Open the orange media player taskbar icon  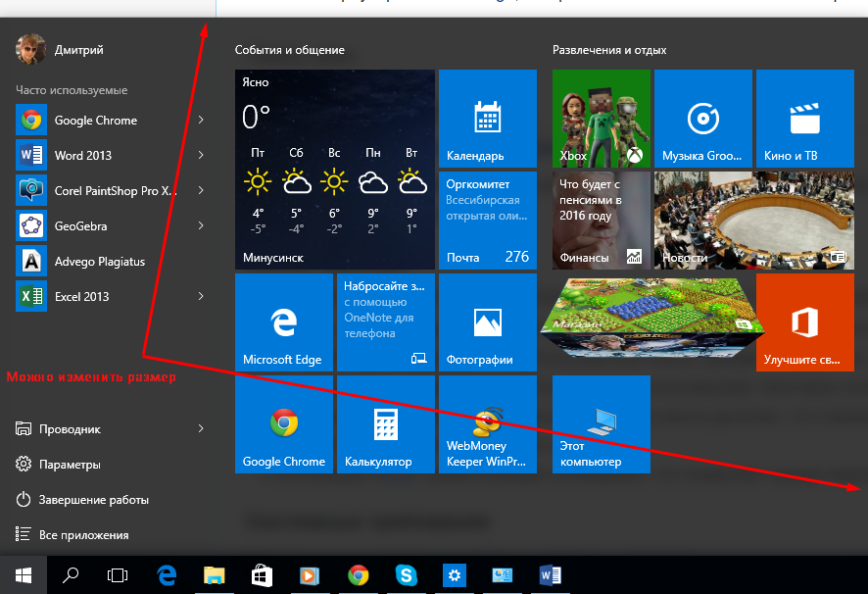tap(310, 575)
